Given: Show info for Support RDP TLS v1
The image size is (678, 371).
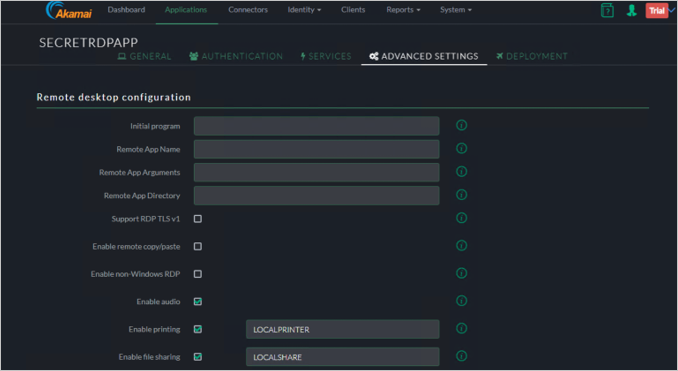Looking at the screenshot, I should coord(461,218).
